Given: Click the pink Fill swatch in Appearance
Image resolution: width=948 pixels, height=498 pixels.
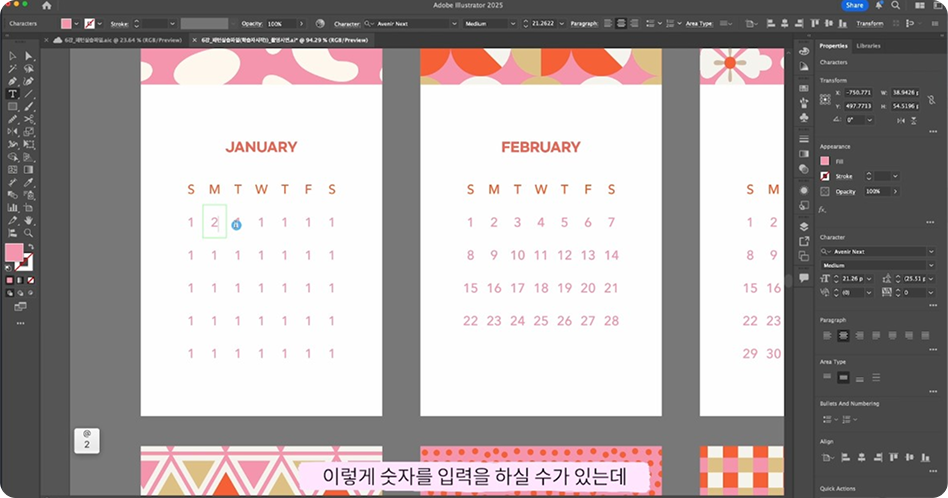Looking at the screenshot, I should pyautogui.click(x=825, y=161).
